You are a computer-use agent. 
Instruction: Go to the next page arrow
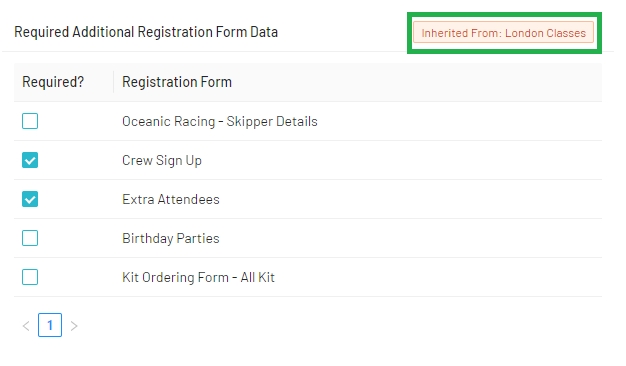(74, 326)
